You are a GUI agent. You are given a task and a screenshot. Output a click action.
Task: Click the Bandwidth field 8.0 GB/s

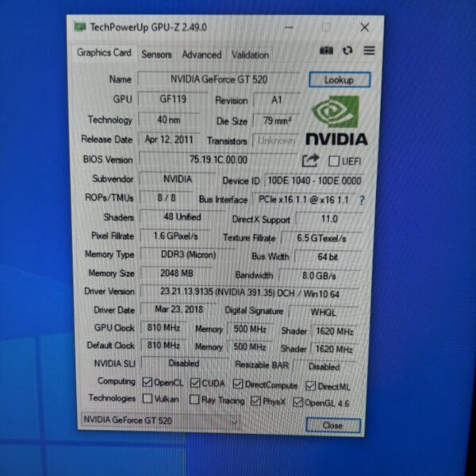(320, 275)
